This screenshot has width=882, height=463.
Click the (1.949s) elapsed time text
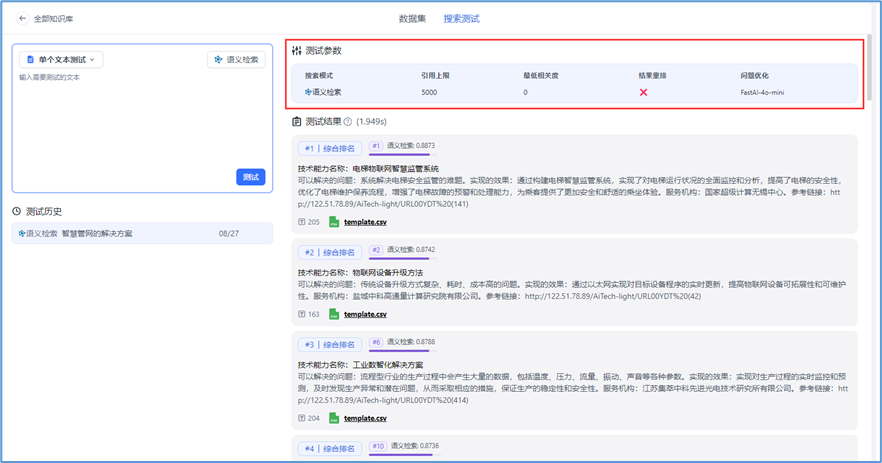[371, 122]
